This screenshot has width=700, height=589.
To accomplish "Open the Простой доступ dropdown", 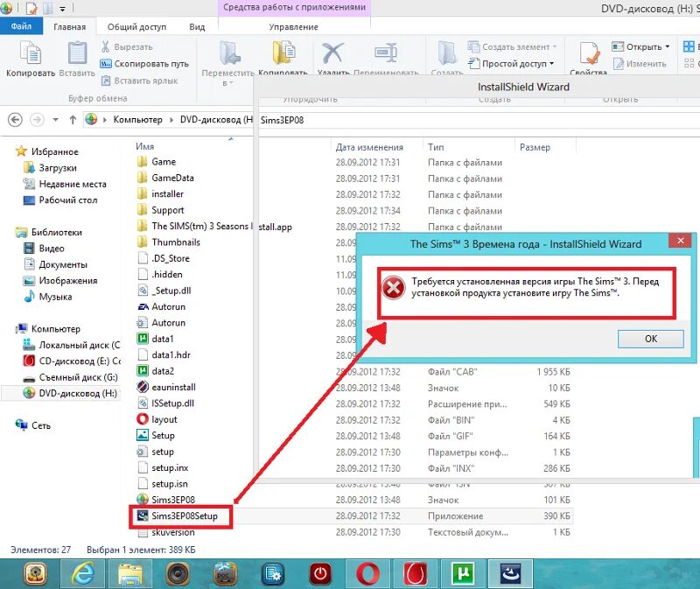I will [x=511, y=64].
